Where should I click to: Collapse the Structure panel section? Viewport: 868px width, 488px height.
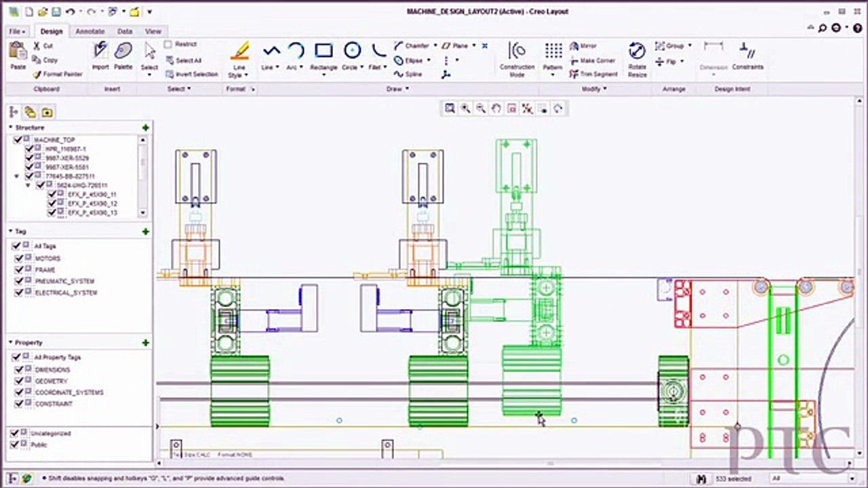tap(11, 127)
